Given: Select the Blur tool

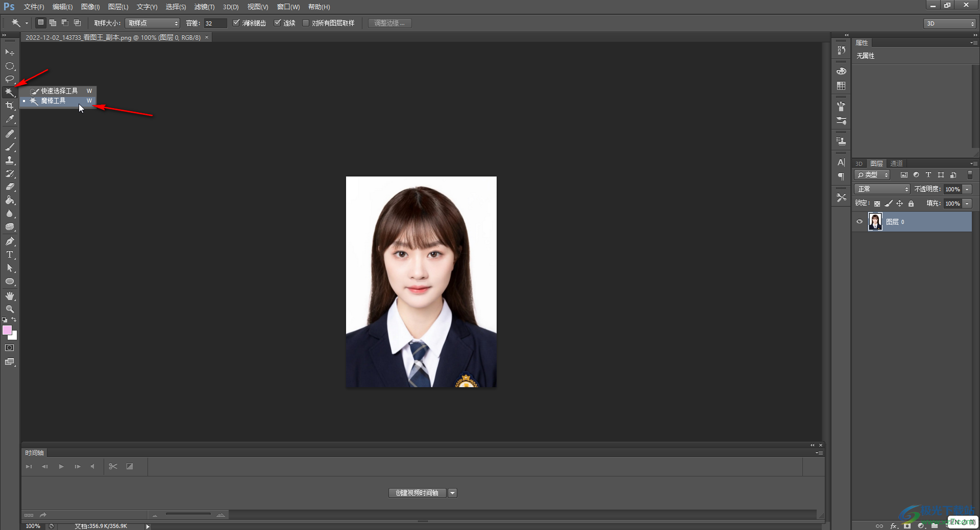Looking at the screenshot, I should point(10,213).
